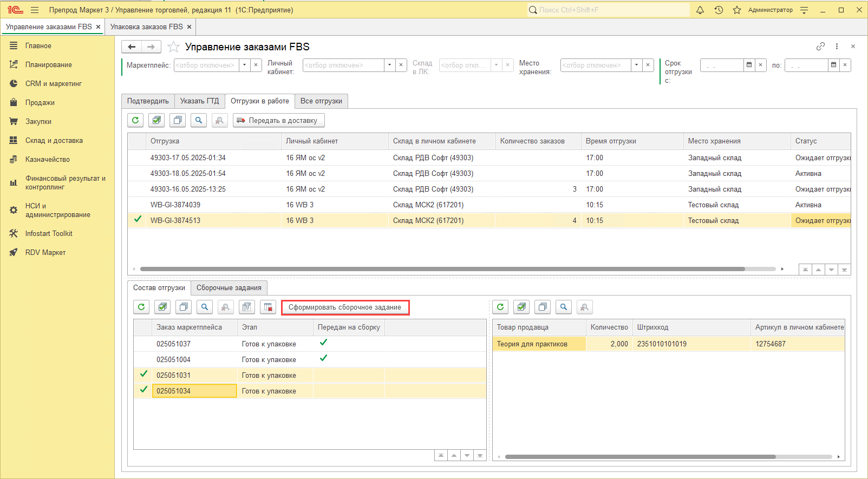Expand the Личный кабинет filter dropdown
This screenshot has height=479, width=868.
click(389, 65)
